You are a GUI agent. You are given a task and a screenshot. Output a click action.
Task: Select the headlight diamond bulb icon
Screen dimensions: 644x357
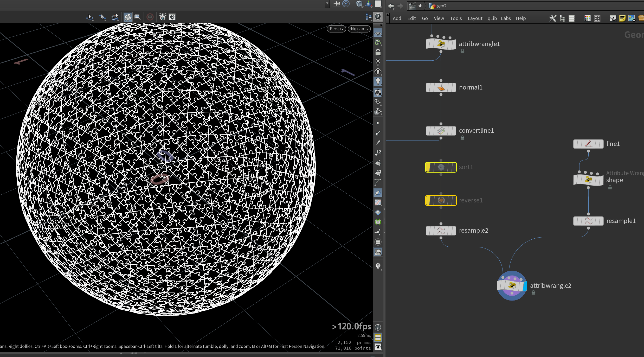(378, 72)
